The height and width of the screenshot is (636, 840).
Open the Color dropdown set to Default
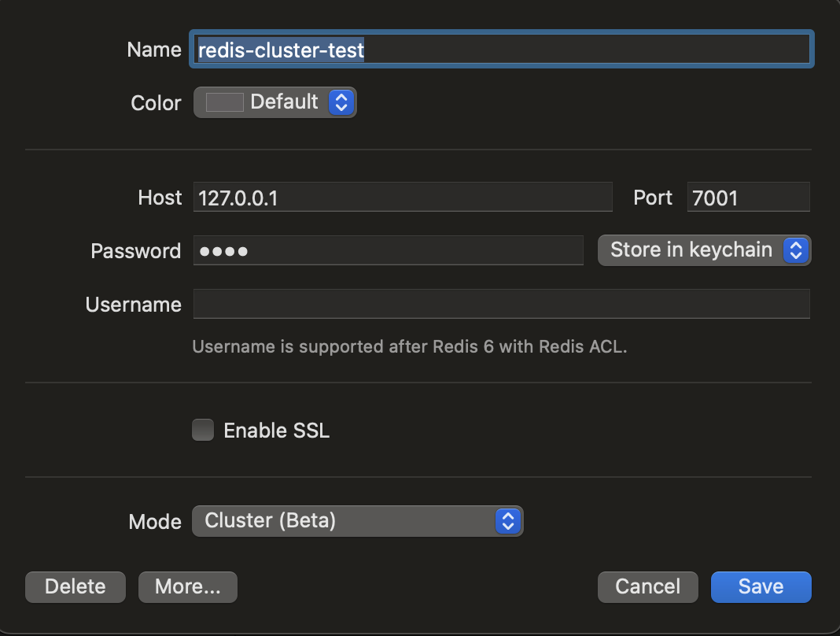click(274, 102)
